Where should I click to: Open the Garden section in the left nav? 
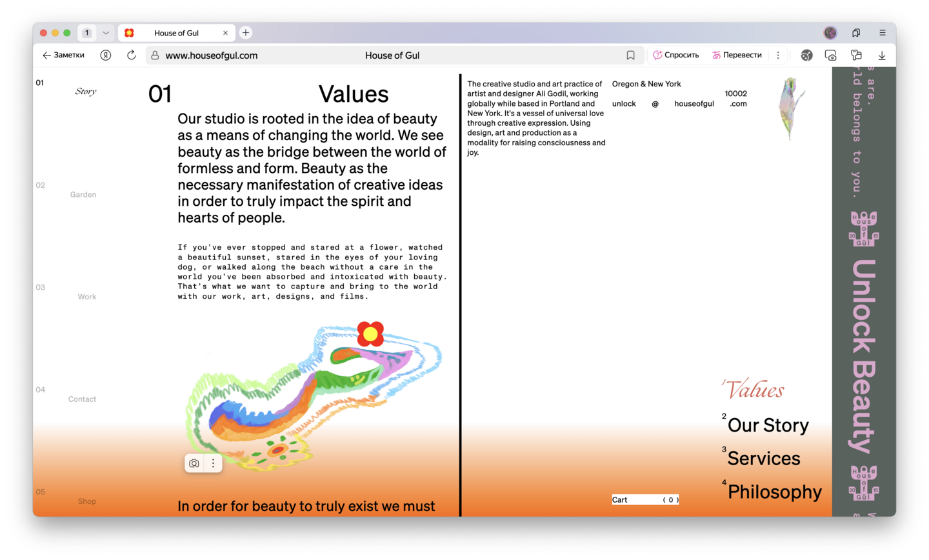pyautogui.click(x=83, y=194)
